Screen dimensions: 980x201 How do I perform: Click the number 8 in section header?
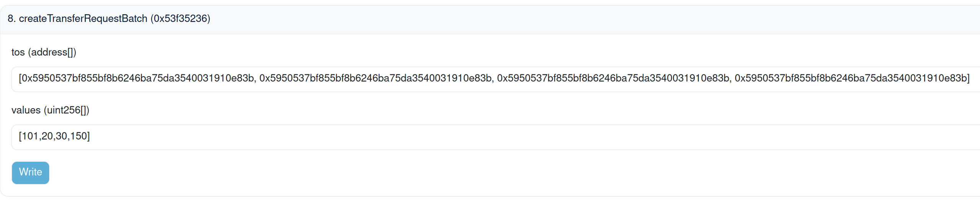[10, 18]
